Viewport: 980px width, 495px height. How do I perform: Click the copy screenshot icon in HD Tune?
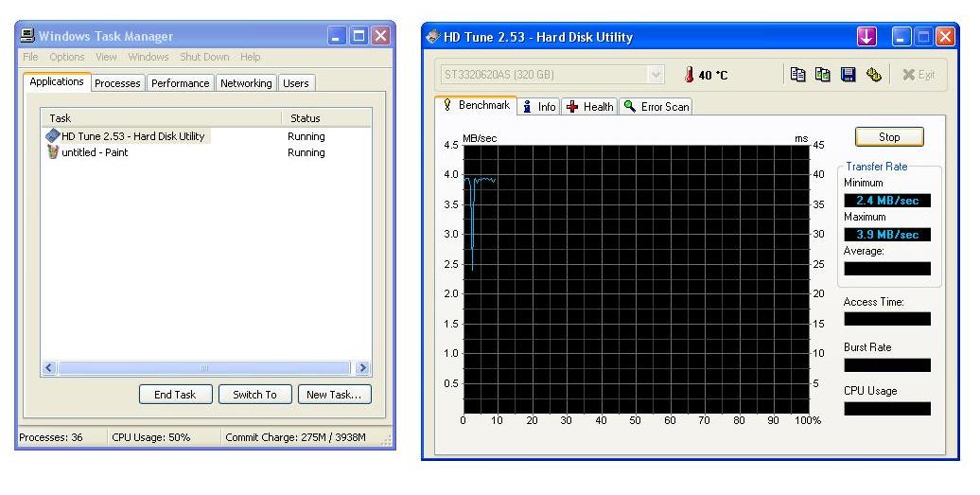[x=823, y=75]
